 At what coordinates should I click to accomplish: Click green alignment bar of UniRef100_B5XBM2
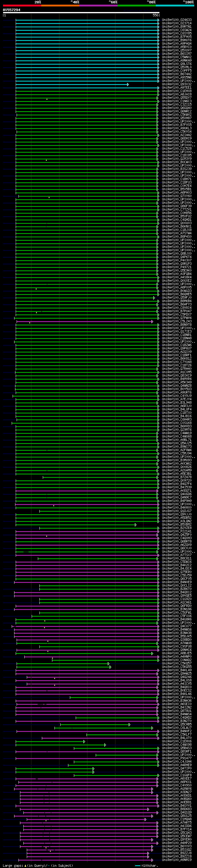click(76, 525)
